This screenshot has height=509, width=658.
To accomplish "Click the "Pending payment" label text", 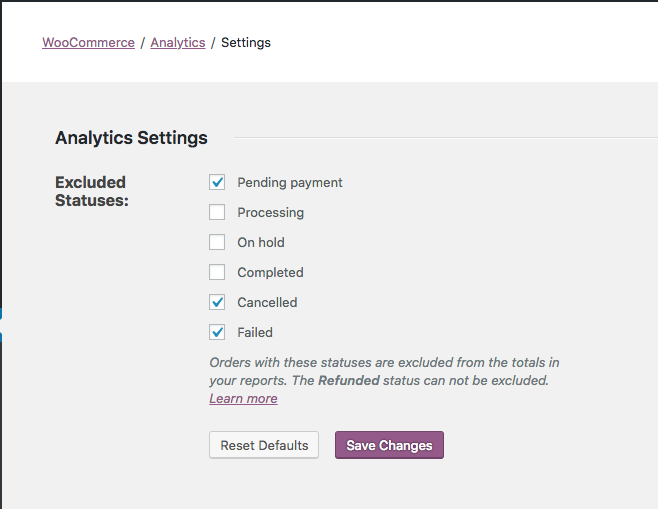I will click(x=290, y=183).
